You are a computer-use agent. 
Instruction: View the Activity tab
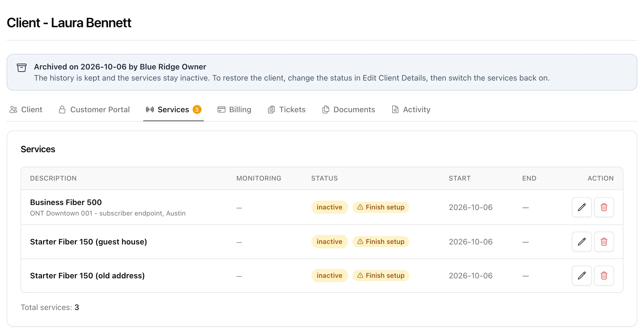click(x=411, y=109)
